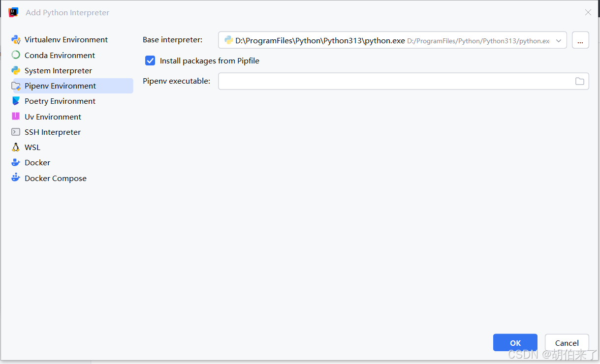Expand the Base interpreter dropdown arrow
This screenshot has width=600, height=364.
559,41
